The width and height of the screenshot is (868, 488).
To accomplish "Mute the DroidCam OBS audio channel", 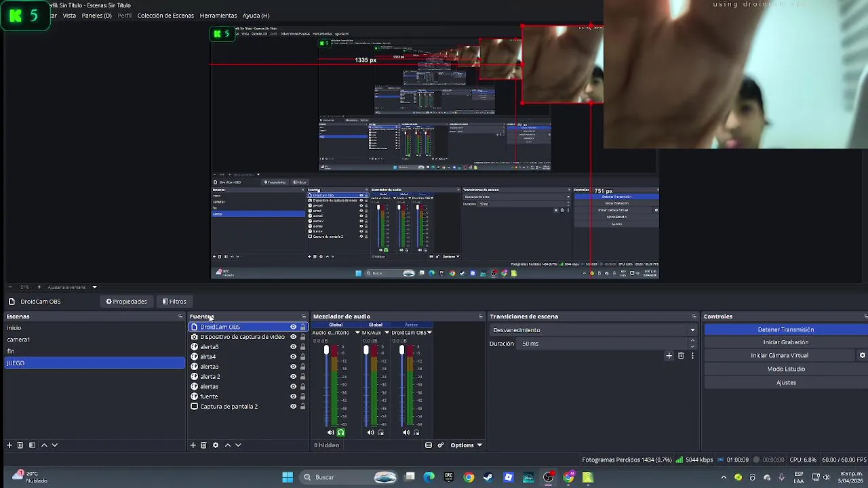I will (406, 432).
